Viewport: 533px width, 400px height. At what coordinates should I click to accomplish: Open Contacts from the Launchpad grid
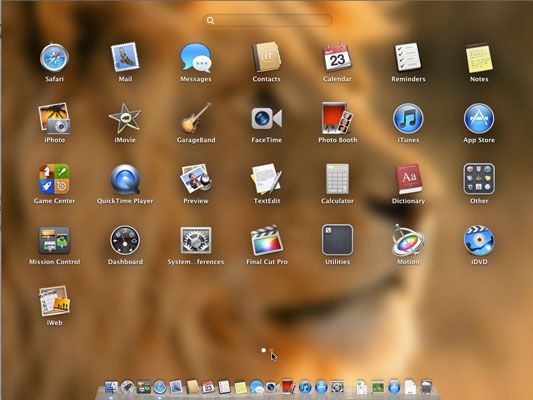pyautogui.click(x=266, y=57)
